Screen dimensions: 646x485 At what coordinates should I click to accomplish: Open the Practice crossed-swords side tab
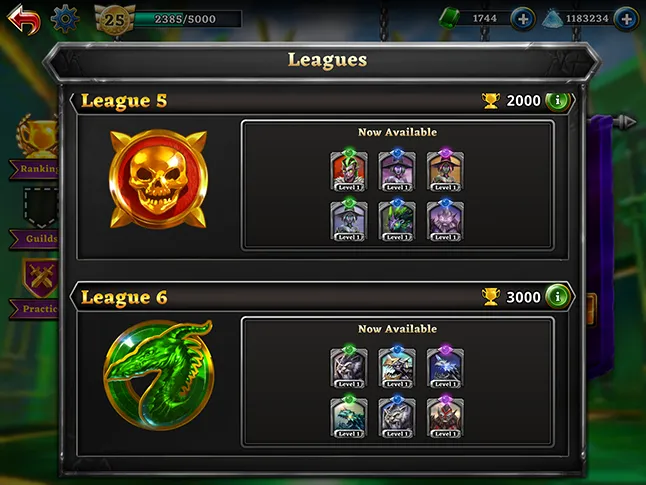point(35,288)
